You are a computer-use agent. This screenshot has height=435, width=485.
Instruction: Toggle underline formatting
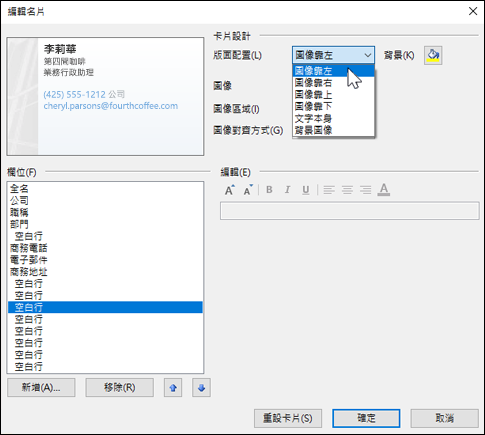pyautogui.click(x=306, y=190)
